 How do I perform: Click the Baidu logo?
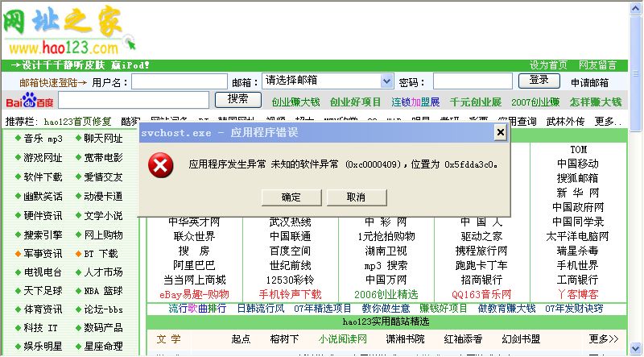[30, 100]
